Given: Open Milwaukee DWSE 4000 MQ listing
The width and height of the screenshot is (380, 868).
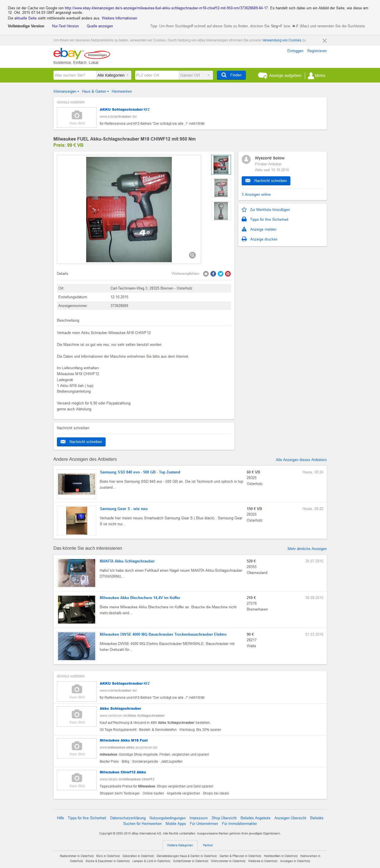Looking at the screenshot, I should pyautogui.click(x=163, y=635).
